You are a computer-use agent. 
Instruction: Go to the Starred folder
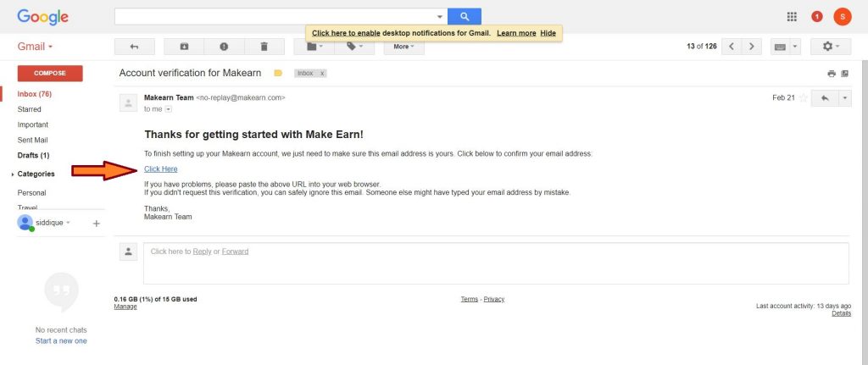point(29,109)
